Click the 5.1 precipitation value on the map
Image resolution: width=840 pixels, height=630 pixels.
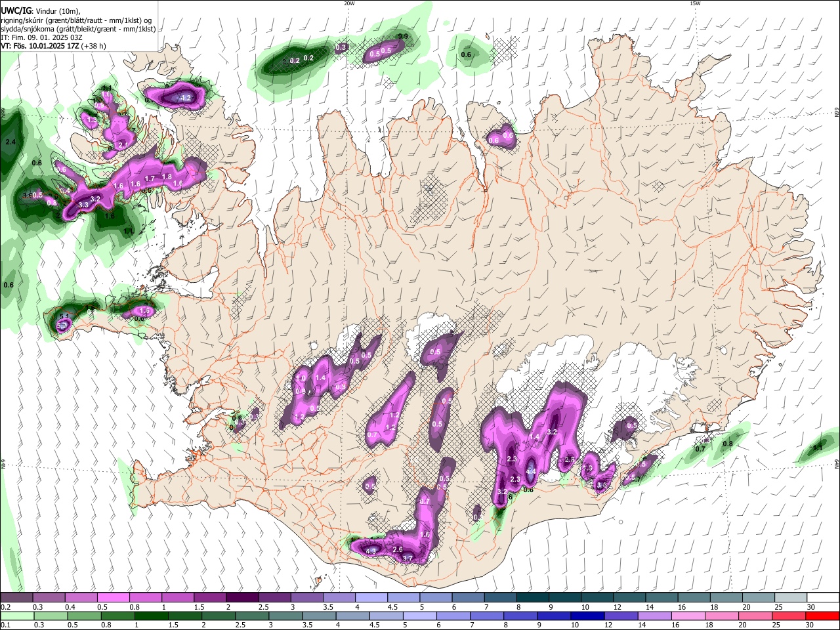pos(64,318)
